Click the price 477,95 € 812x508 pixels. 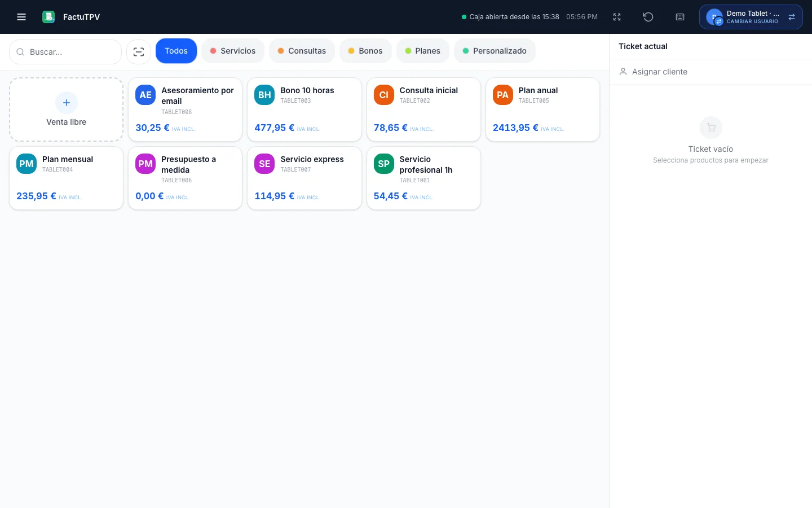point(274,128)
